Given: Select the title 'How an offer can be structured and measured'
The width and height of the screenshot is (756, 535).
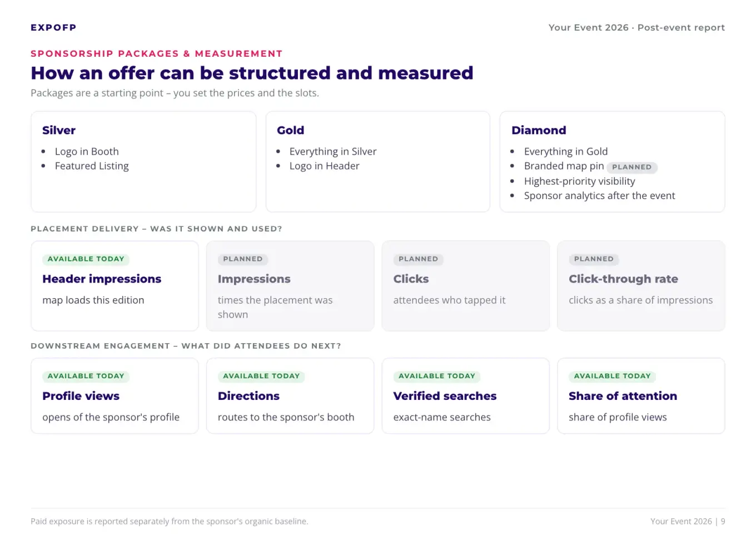Looking at the screenshot, I should click(252, 73).
